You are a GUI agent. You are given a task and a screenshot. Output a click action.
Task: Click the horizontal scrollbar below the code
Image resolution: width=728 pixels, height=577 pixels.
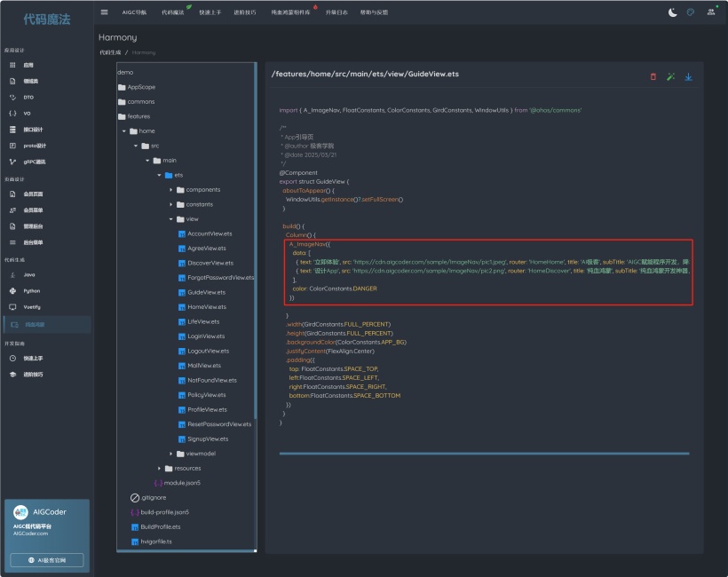(x=484, y=453)
